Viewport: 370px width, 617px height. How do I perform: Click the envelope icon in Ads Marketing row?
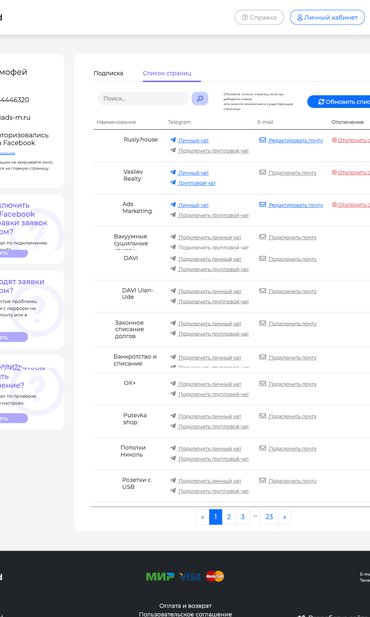(263, 205)
